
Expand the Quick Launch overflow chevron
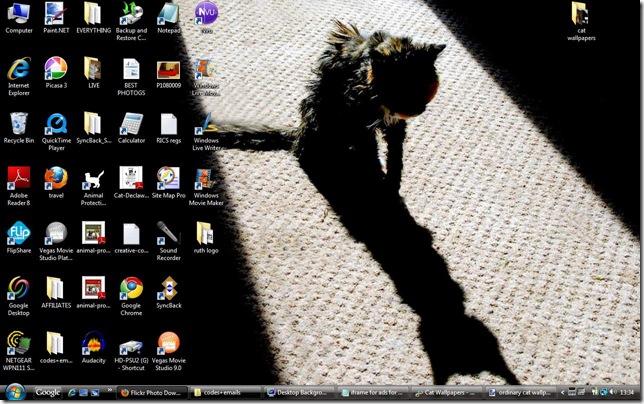coord(110,390)
